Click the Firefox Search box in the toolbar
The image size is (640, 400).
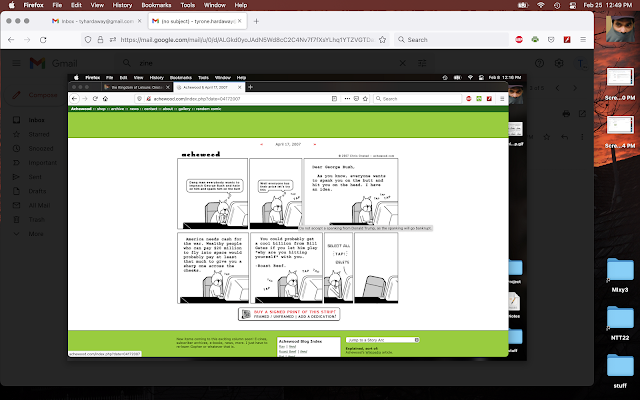[x=451, y=40]
